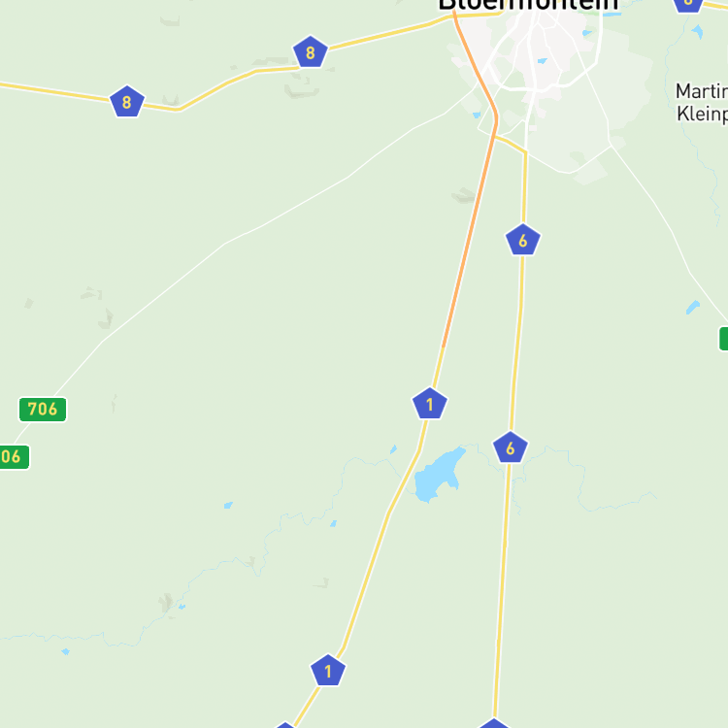
Task: Select the Route 8 shield nearest the 706 marker
Action: pyautogui.click(x=127, y=102)
